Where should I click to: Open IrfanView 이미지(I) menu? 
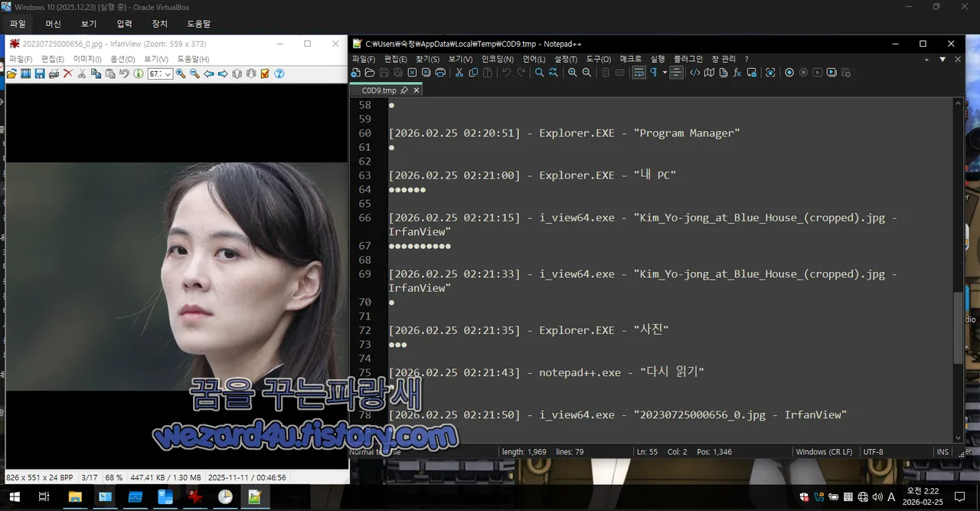click(87, 59)
